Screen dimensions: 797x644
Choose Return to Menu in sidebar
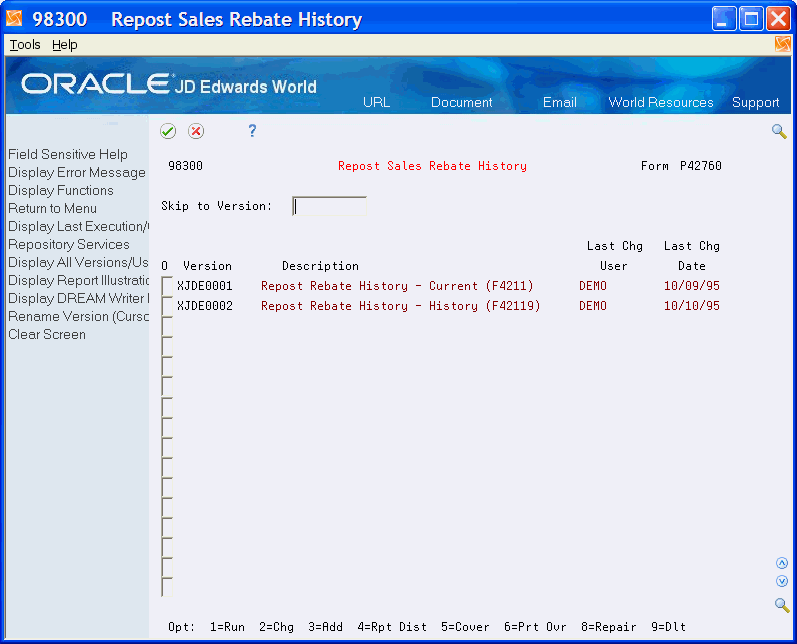pos(52,208)
